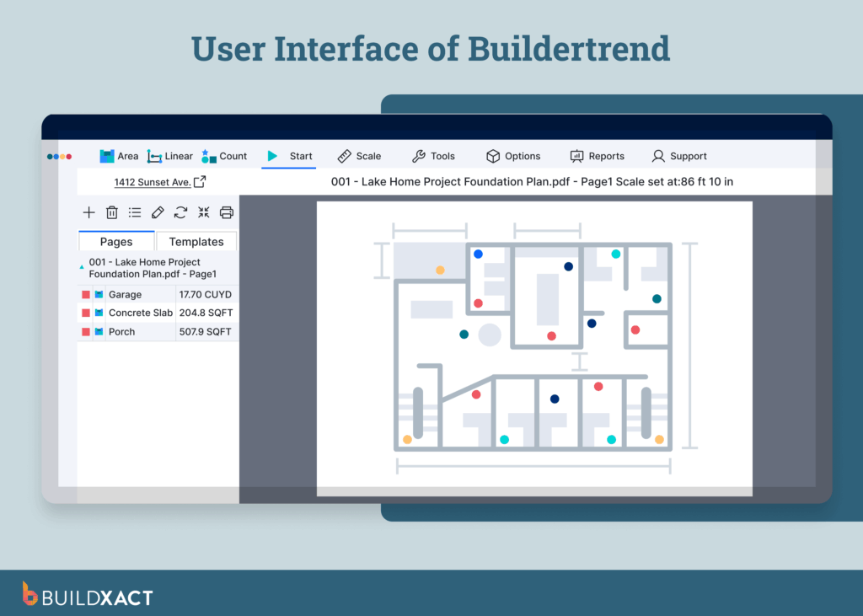Open the Scale tool

(x=360, y=156)
